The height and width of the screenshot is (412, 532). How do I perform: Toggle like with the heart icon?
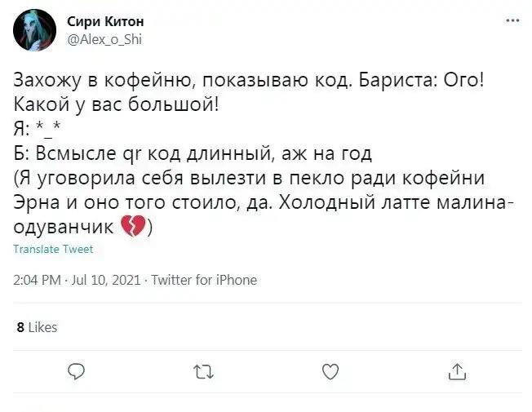330,372
